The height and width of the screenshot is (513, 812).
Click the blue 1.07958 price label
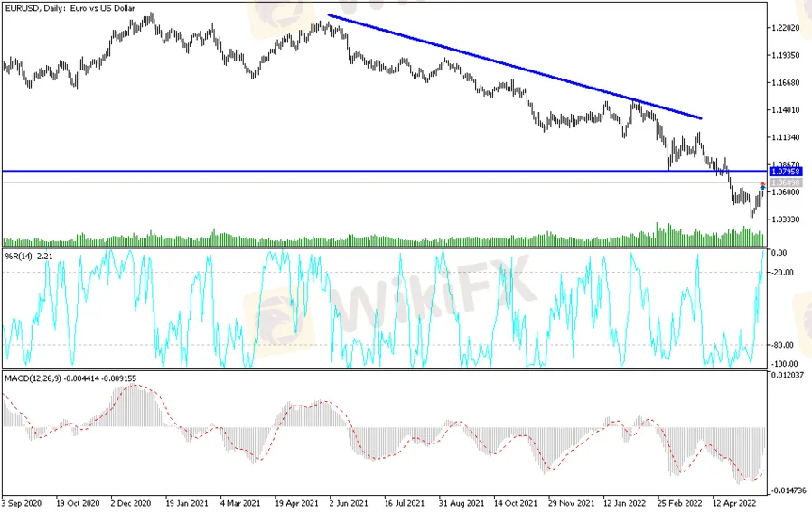pos(786,172)
